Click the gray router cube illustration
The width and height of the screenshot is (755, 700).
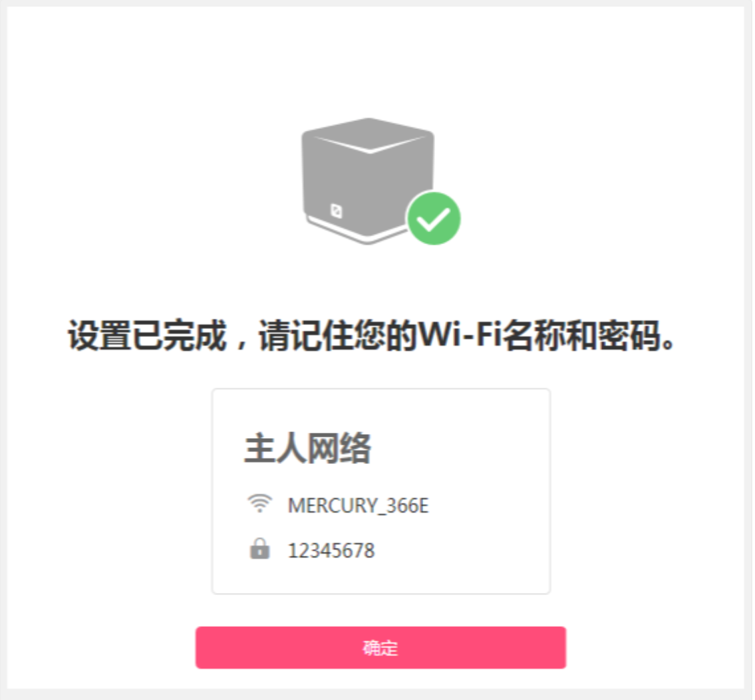tap(368, 181)
